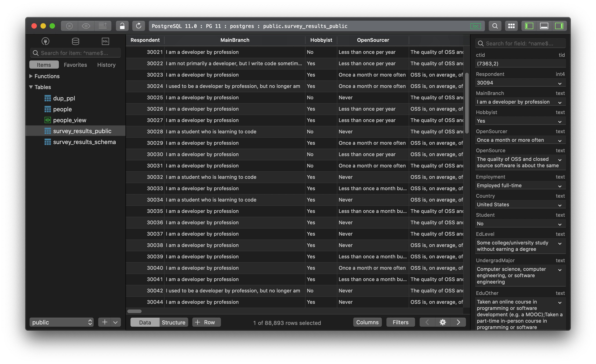Click the settings gear icon below table
Viewport: 596px width, 364px height.
pyautogui.click(x=443, y=322)
